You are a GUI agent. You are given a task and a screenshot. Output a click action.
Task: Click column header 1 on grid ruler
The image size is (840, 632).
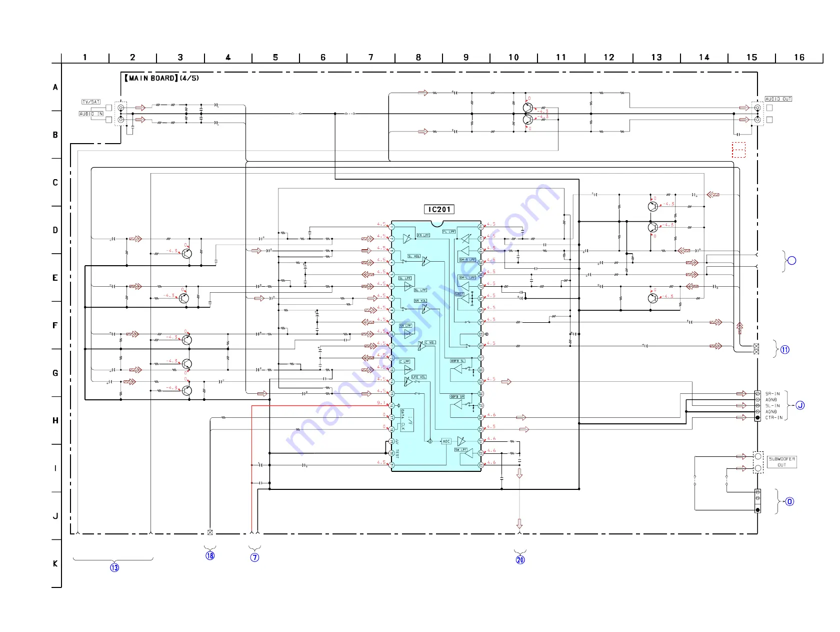(x=85, y=57)
